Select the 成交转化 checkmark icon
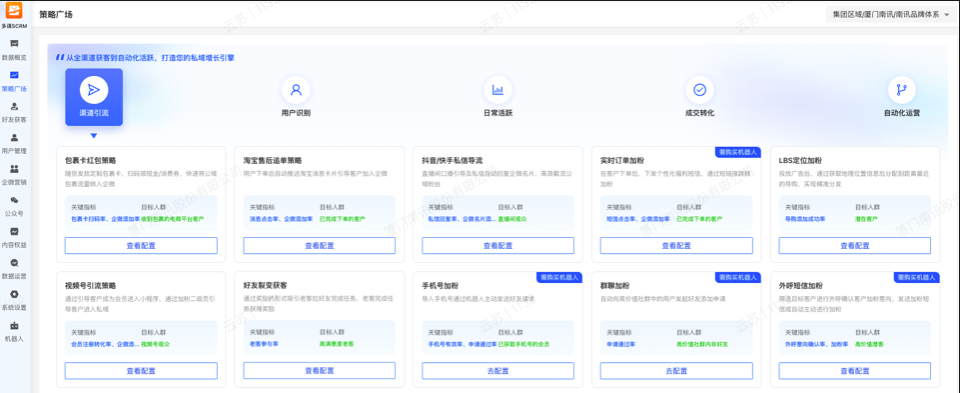 (x=700, y=90)
